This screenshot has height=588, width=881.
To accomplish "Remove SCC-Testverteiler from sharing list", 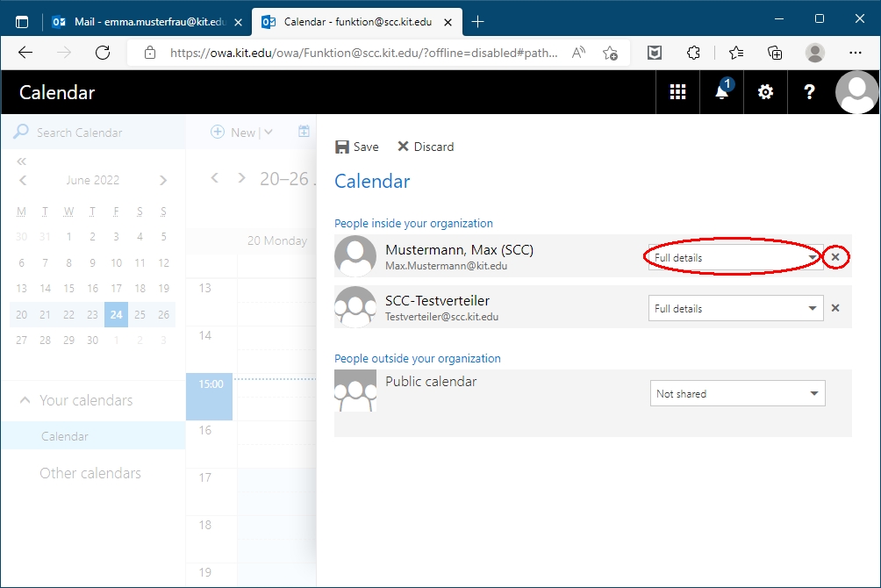I will tap(835, 308).
